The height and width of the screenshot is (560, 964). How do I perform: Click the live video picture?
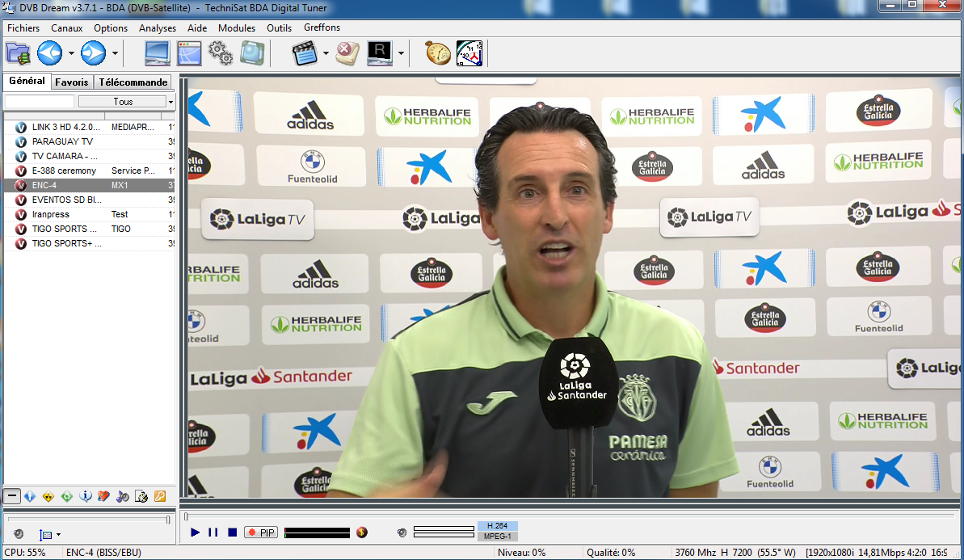(574, 287)
